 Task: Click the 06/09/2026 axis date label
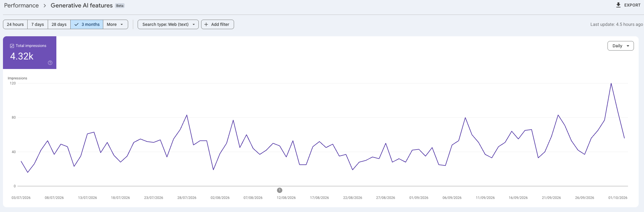click(x=452, y=198)
